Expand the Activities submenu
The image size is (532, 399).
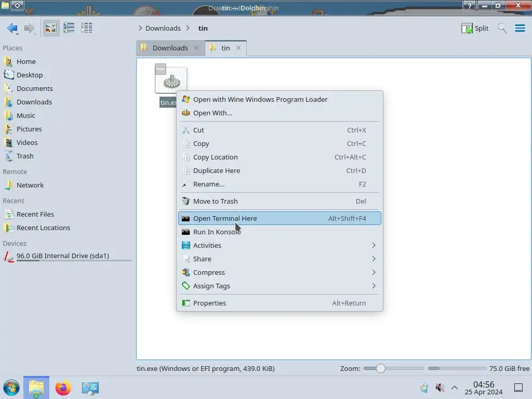(x=280, y=246)
